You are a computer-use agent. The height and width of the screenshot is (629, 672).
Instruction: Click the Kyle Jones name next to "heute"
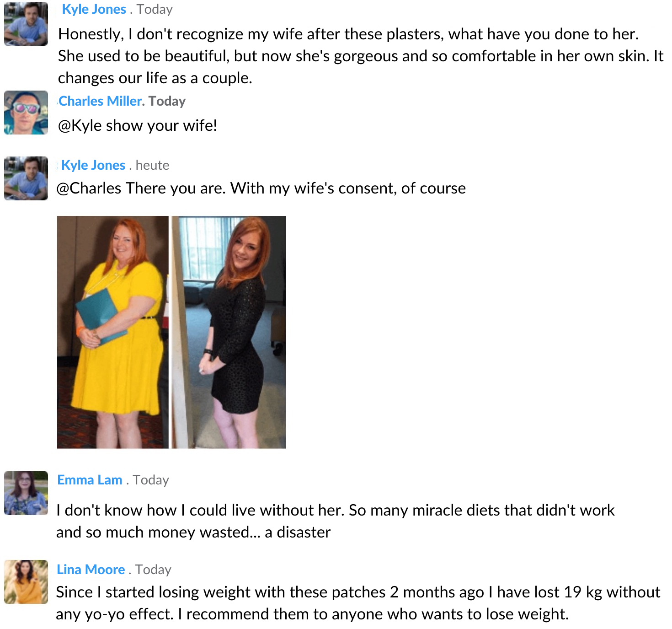pos(93,165)
